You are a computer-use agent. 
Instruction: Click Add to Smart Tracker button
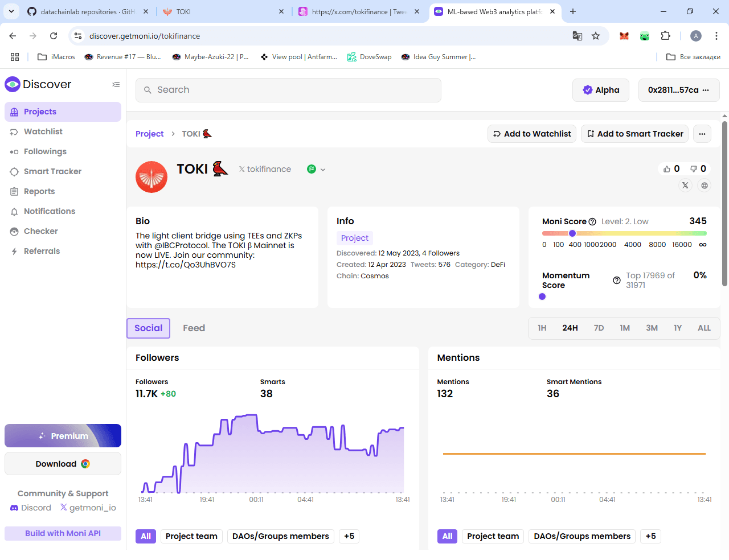(x=634, y=134)
